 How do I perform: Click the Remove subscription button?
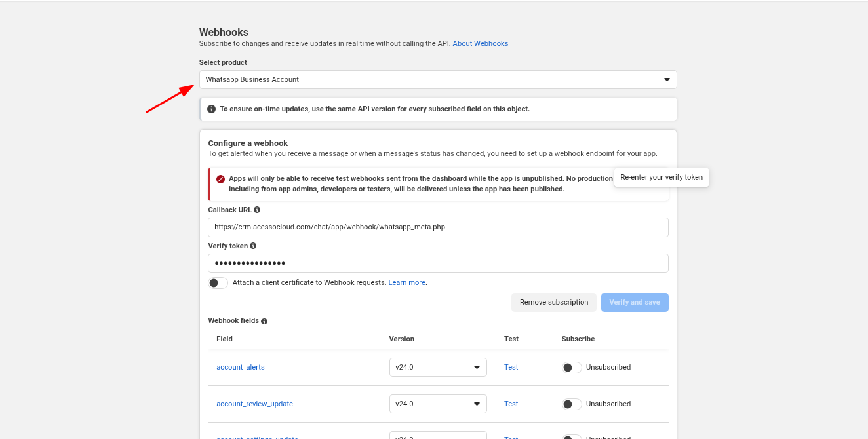tap(553, 302)
